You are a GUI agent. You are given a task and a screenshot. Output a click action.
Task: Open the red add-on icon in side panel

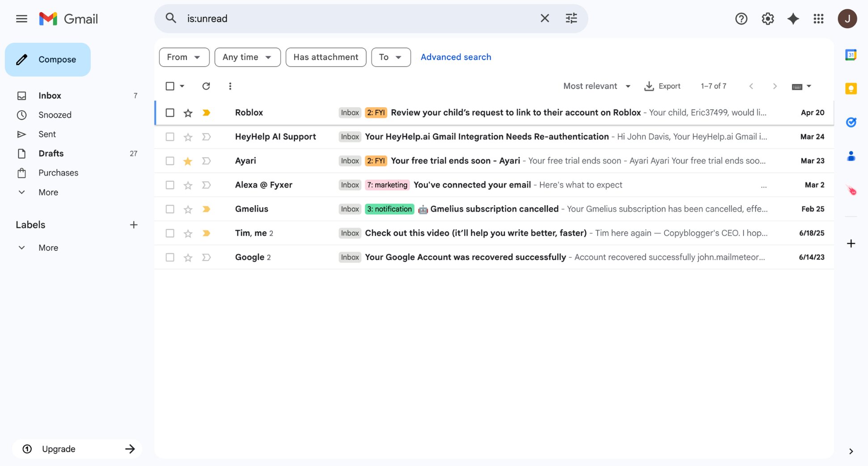tap(851, 190)
